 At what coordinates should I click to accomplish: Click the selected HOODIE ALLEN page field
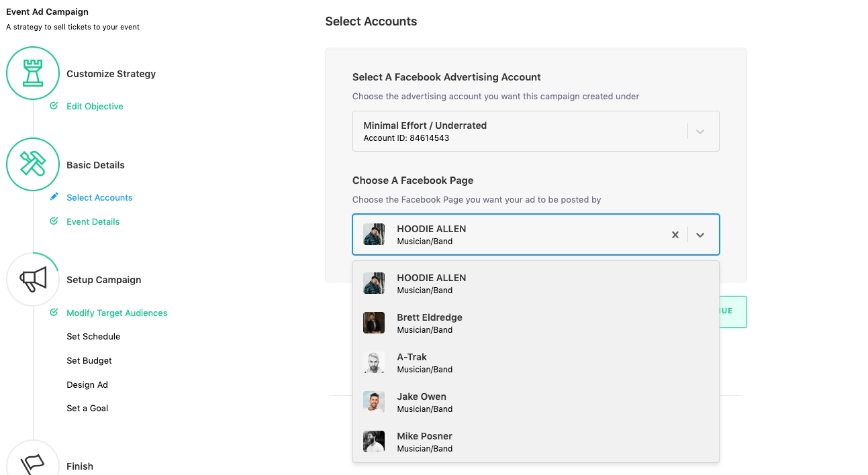tap(536, 235)
